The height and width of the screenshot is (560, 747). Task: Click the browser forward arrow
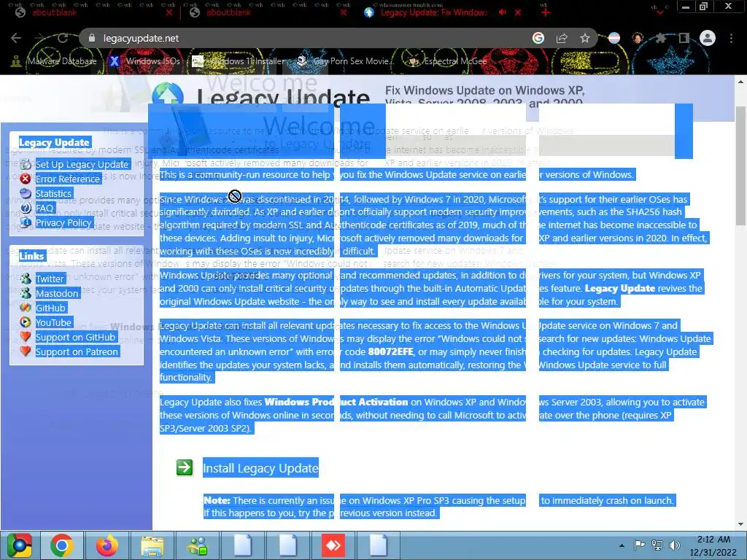tap(39, 38)
